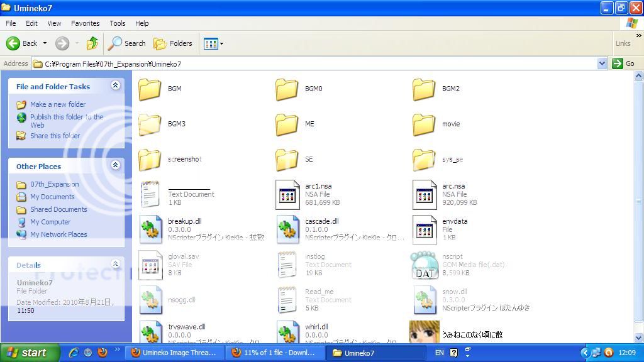Open the BGM folder icon

150,89
